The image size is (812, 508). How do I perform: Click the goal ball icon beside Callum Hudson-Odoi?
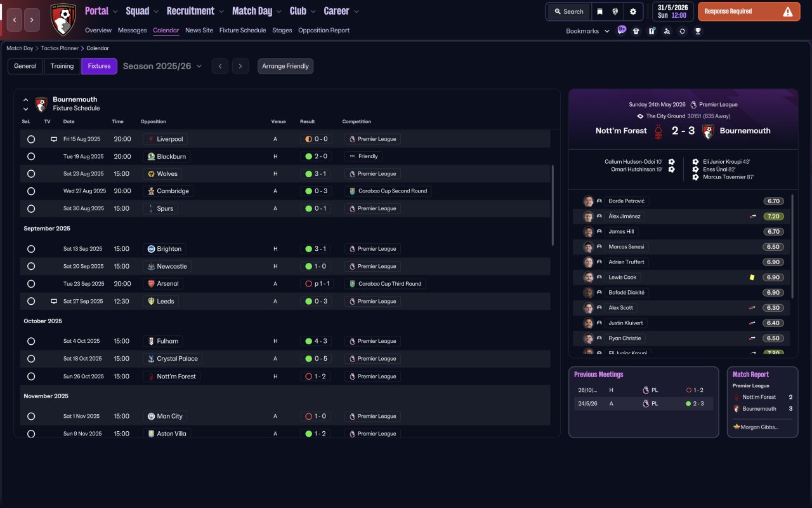672,162
